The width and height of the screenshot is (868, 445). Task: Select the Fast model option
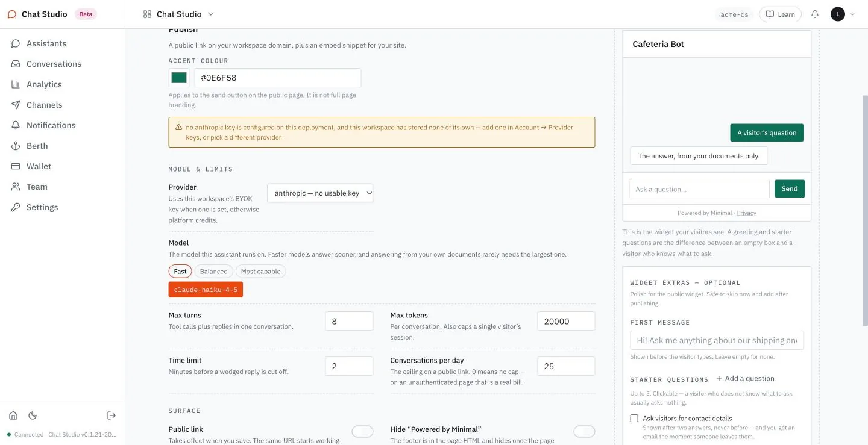pyautogui.click(x=180, y=272)
